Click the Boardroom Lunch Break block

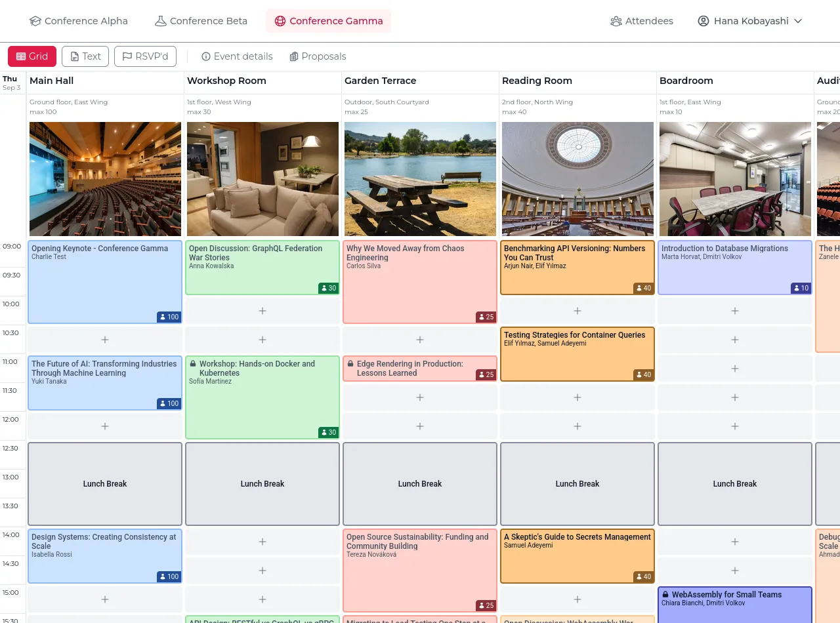[735, 484]
